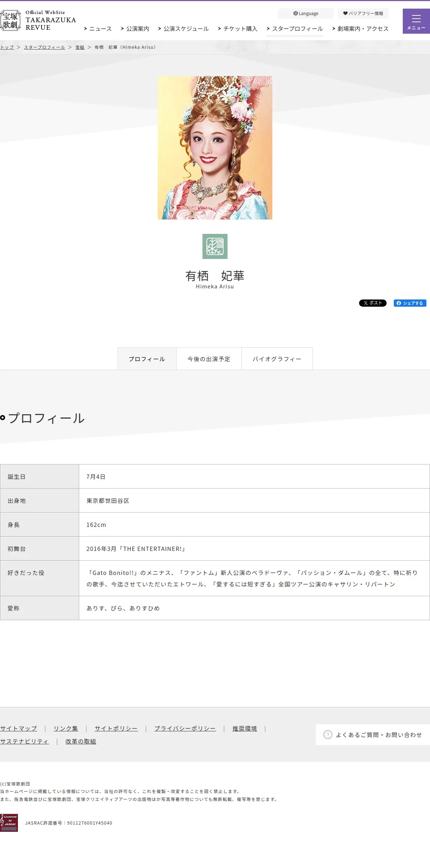Click the 162cm height value
Viewport: 430px width, 868px height.
(96, 525)
